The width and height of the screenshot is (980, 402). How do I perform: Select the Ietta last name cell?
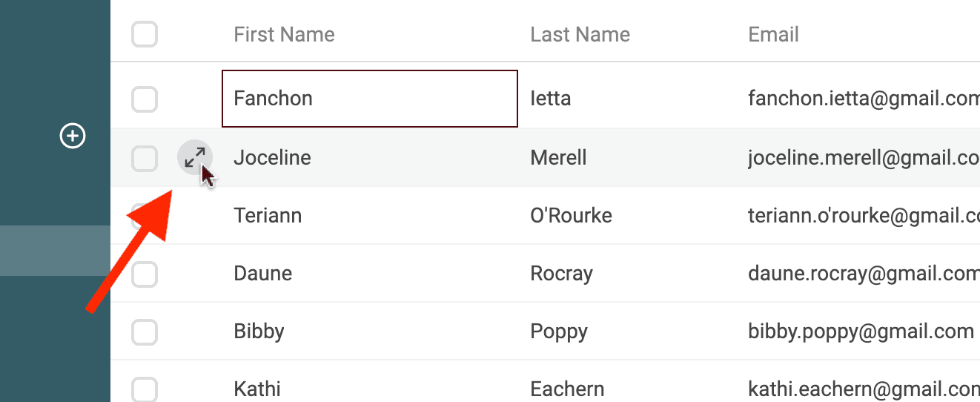(x=551, y=99)
